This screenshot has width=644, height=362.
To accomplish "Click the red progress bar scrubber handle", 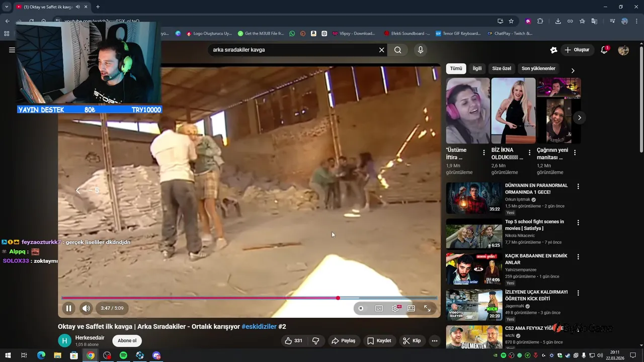I will pyautogui.click(x=338, y=298).
